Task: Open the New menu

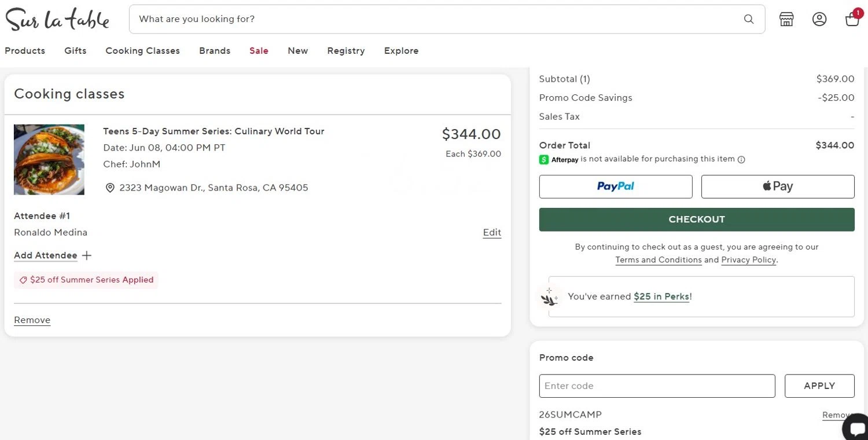Action: [297, 51]
